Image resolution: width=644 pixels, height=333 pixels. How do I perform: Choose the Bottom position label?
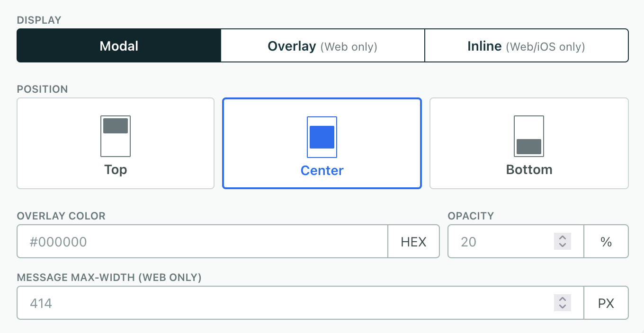(x=529, y=170)
